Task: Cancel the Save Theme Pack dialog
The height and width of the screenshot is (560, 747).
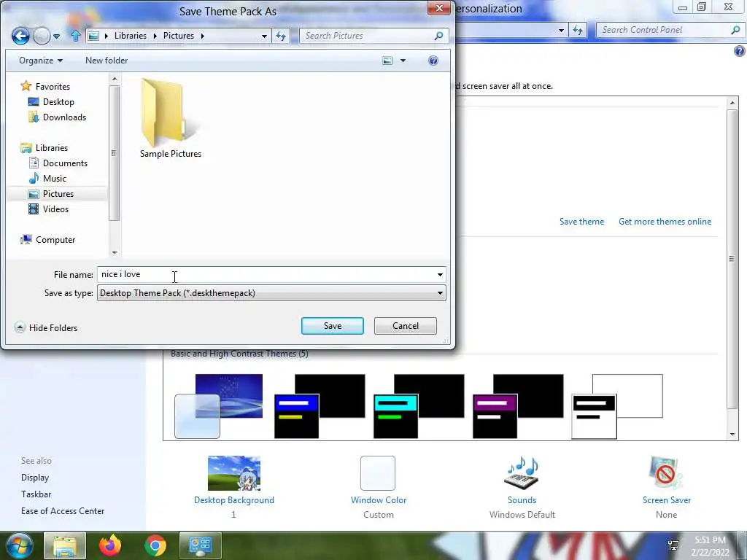Action: pos(406,326)
